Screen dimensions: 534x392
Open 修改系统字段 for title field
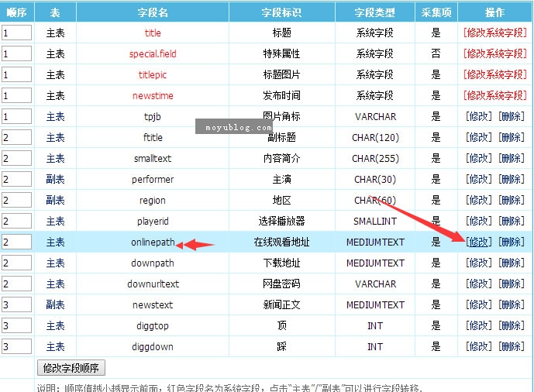click(494, 33)
